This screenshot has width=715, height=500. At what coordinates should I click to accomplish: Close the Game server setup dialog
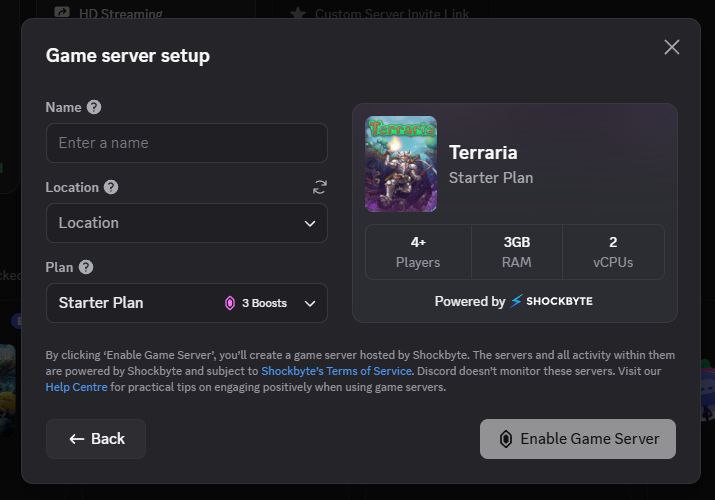coord(671,47)
